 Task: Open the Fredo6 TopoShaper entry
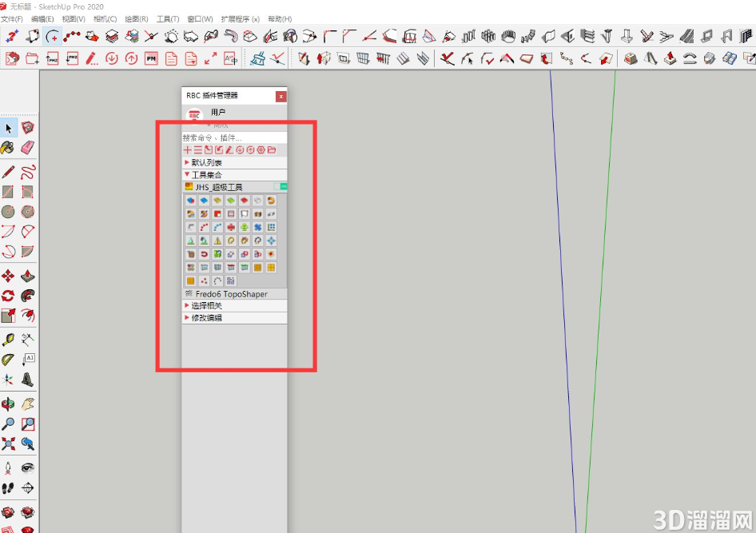234,293
